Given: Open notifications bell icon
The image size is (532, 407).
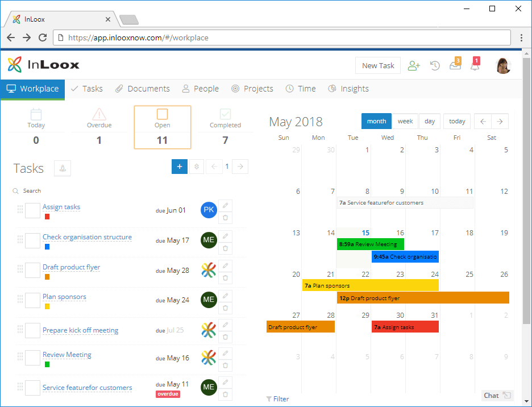Looking at the screenshot, I should (475, 64).
